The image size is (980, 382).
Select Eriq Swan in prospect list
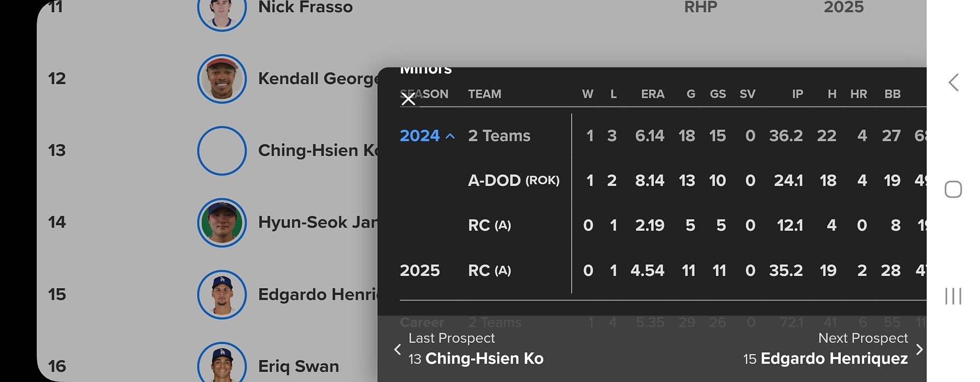299,366
